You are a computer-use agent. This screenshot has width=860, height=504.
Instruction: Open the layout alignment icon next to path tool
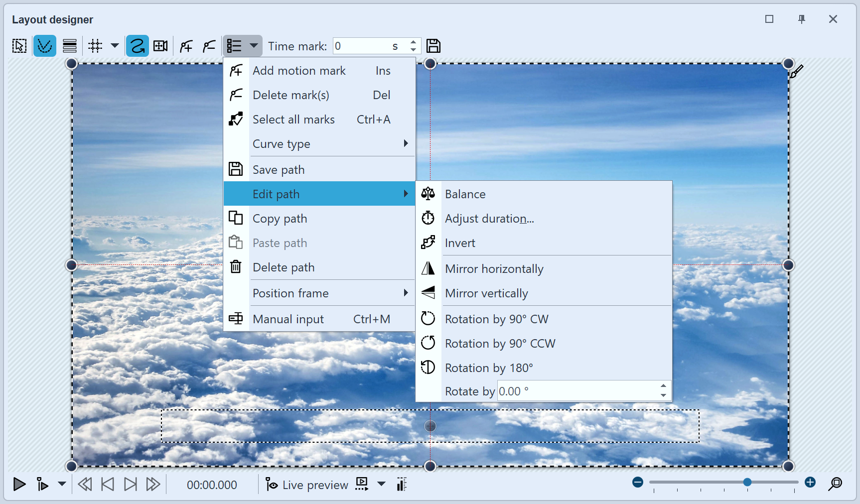[70, 46]
